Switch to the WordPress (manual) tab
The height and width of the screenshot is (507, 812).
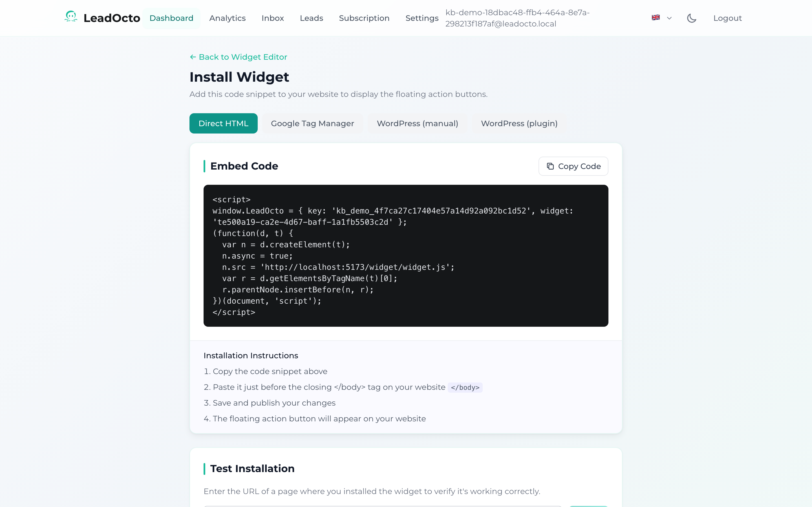417,123
